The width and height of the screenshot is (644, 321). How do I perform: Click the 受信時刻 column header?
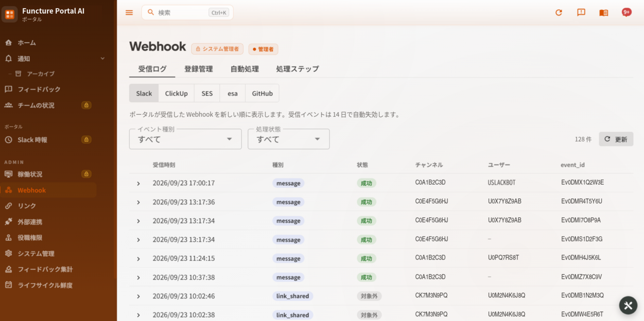coord(164,165)
